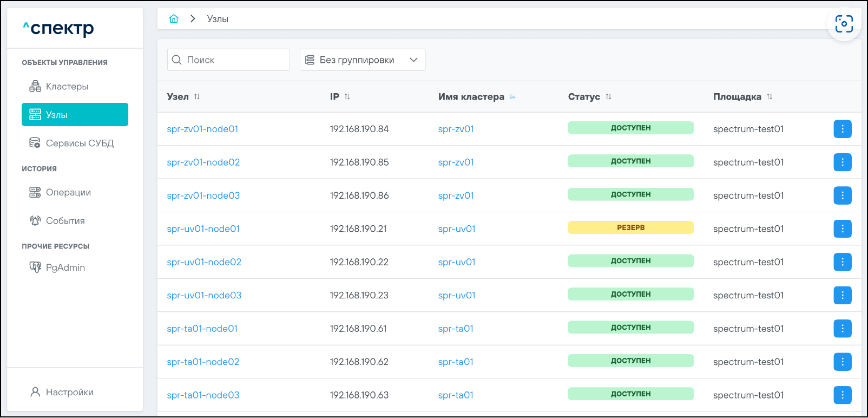Sort the table by IP column
This screenshot has width=868, height=418.
(x=347, y=97)
